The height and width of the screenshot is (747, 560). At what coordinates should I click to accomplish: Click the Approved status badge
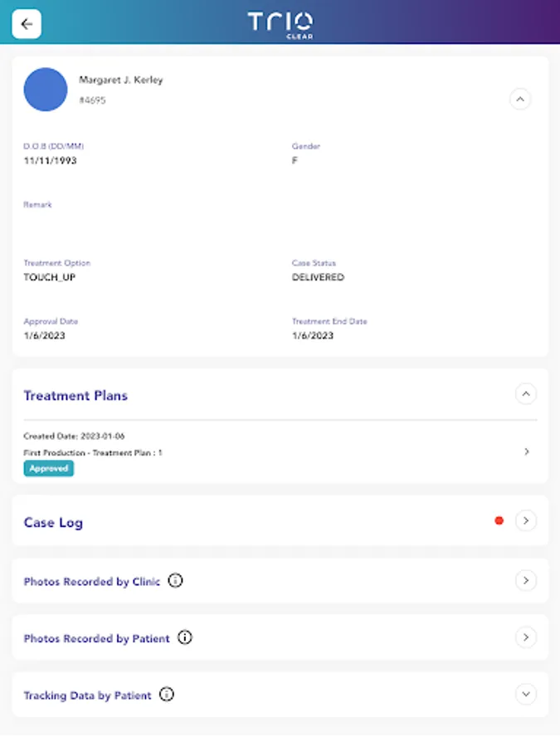coord(48,469)
